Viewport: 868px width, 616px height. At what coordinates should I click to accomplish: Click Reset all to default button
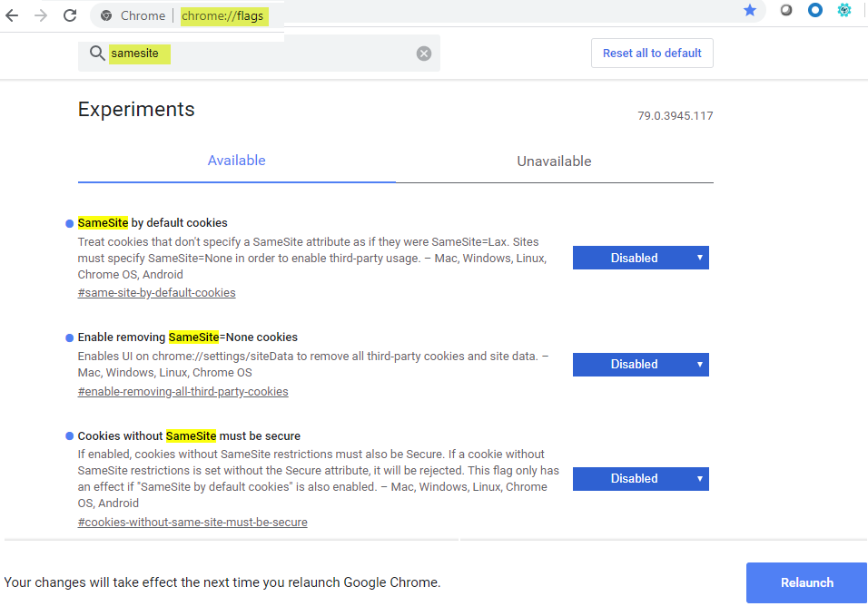click(652, 53)
